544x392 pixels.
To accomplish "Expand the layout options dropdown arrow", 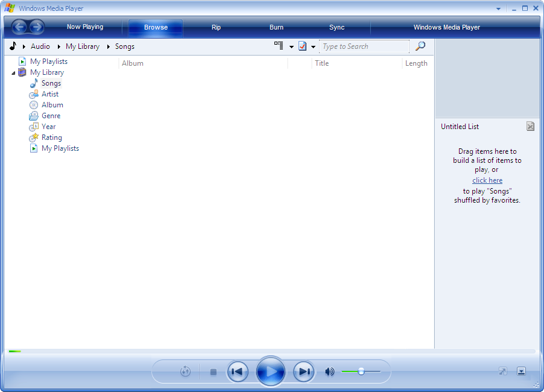I will coord(291,46).
